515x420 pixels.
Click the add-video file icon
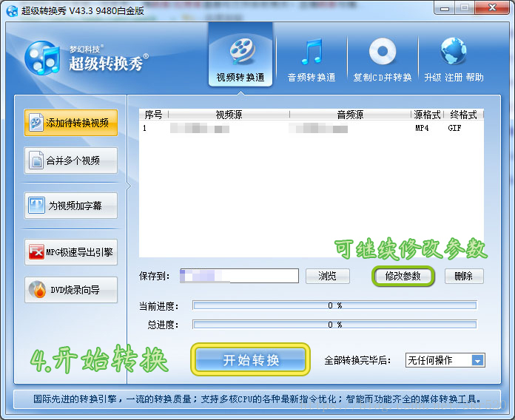pos(36,123)
